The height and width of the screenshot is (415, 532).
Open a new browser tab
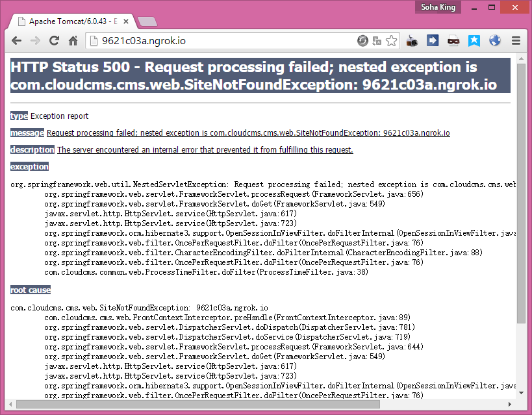(147, 21)
